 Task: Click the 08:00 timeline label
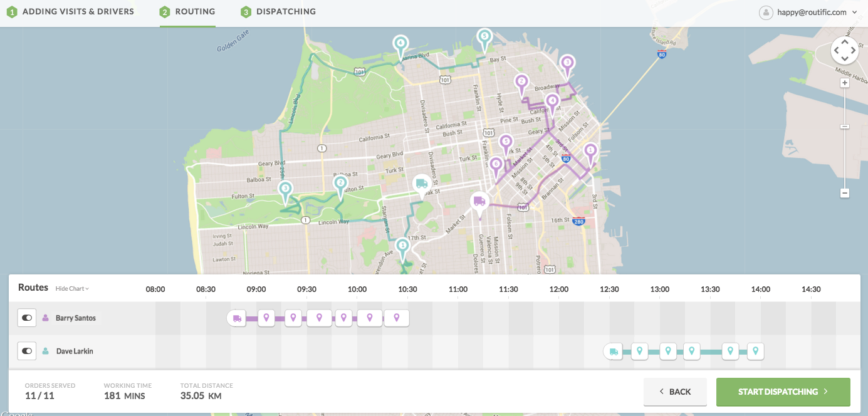tap(155, 289)
